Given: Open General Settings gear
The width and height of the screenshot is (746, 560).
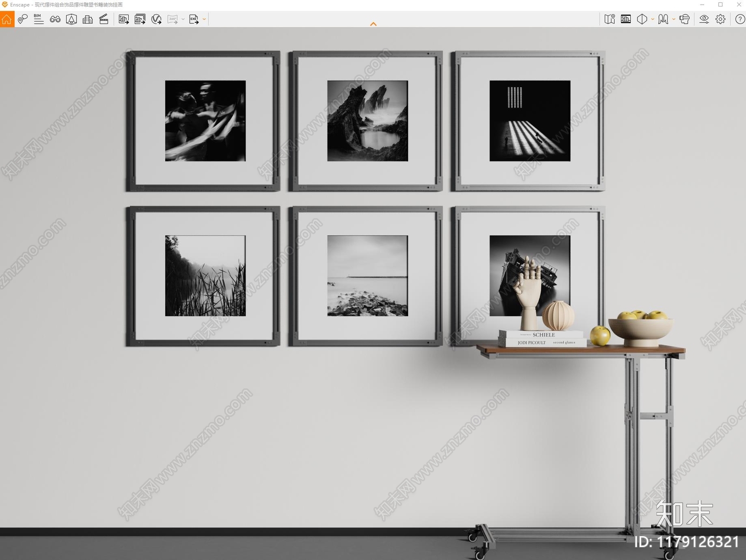Looking at the screenshot, I should point(720,19).
